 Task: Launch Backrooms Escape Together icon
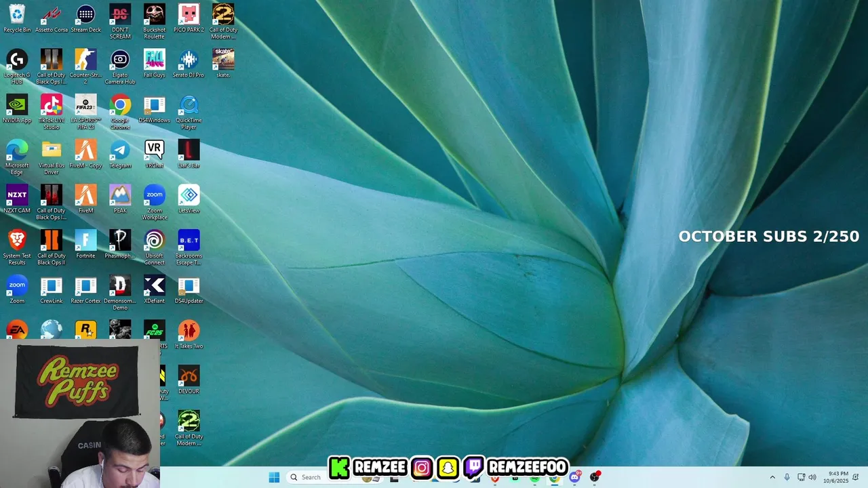pyautogui.click(x=189, y=247)
